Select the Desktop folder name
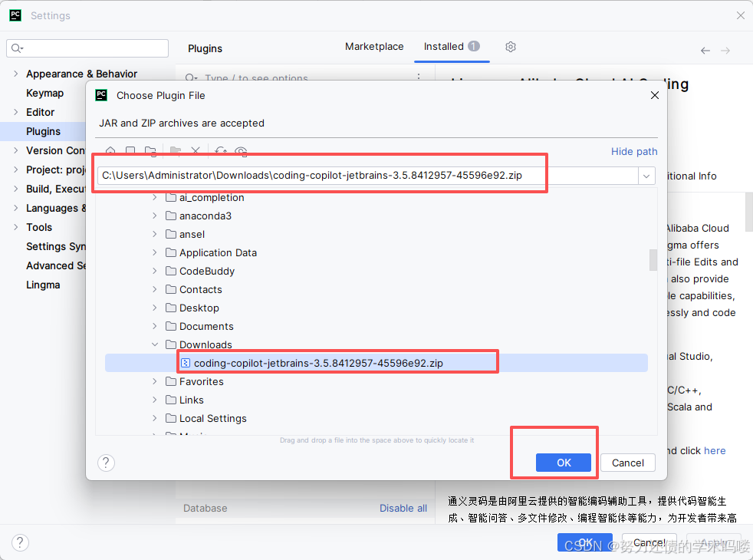Image resolution: width=753 pixels, height=560 pixels. click(199, 308)
